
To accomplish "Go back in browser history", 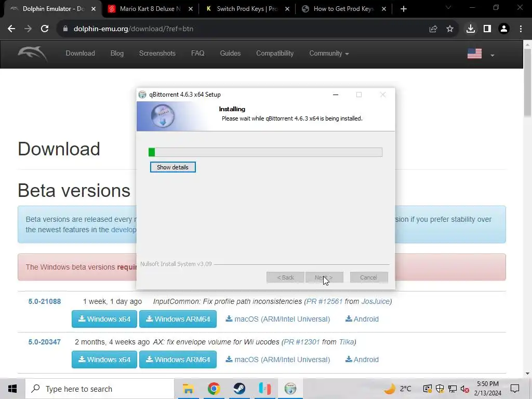I will [x=11, y=29].
